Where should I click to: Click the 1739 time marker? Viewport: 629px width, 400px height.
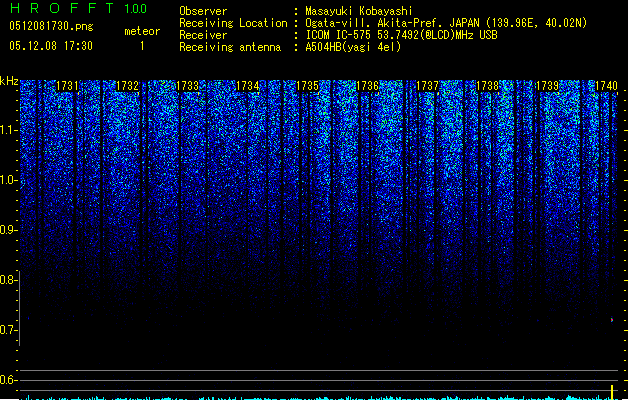pos(548,86)
